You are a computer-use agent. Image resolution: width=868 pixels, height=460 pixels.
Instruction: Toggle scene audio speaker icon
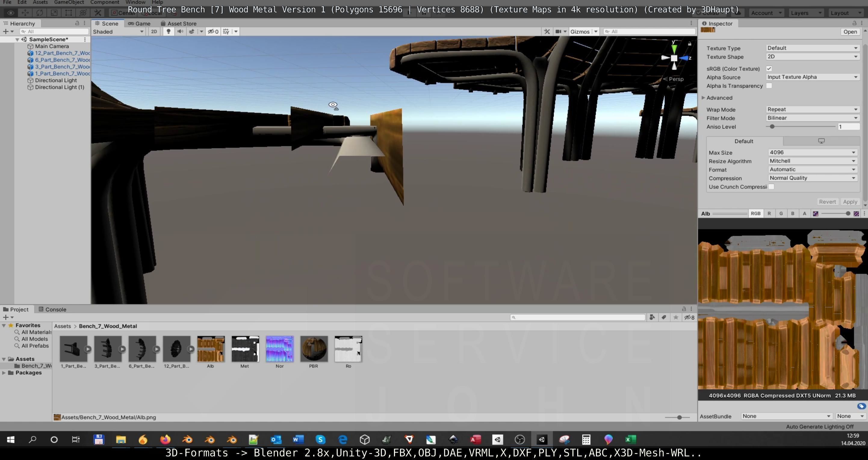pos(180,31)
